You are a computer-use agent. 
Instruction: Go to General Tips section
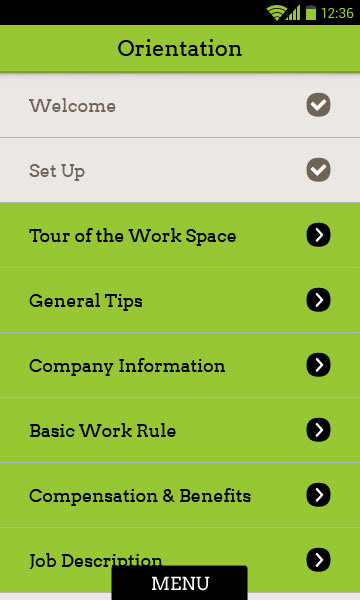(x=180, y=300)
